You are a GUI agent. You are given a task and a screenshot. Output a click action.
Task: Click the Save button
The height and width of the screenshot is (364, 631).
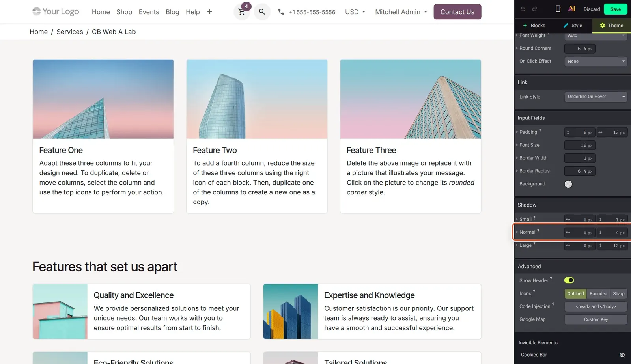click(x=616, y=9)
